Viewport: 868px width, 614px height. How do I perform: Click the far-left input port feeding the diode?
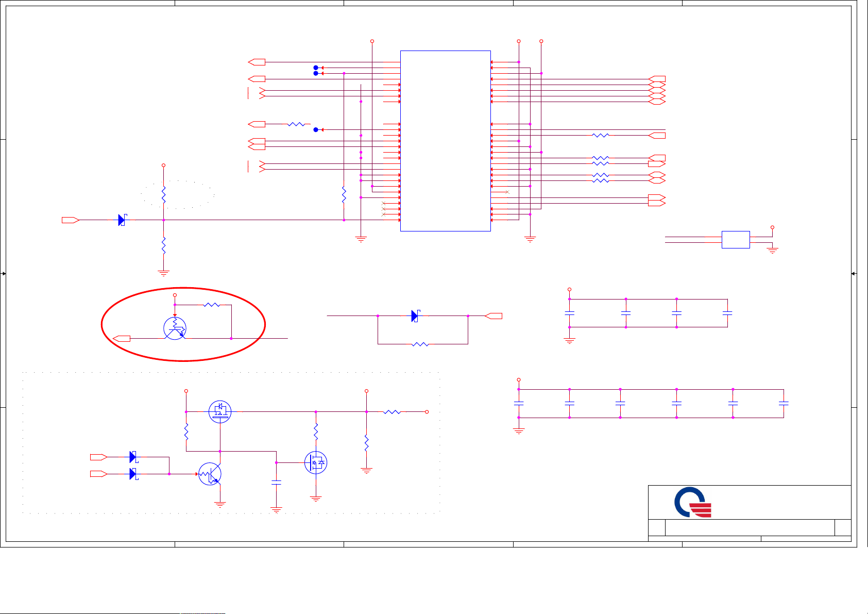click(x=71, y=220)
